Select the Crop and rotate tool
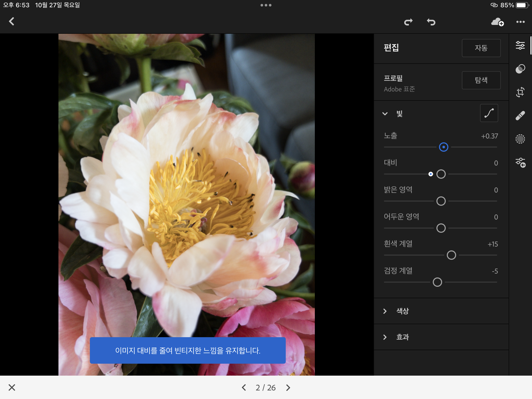The image size is (532, 399). coord(520,92)
